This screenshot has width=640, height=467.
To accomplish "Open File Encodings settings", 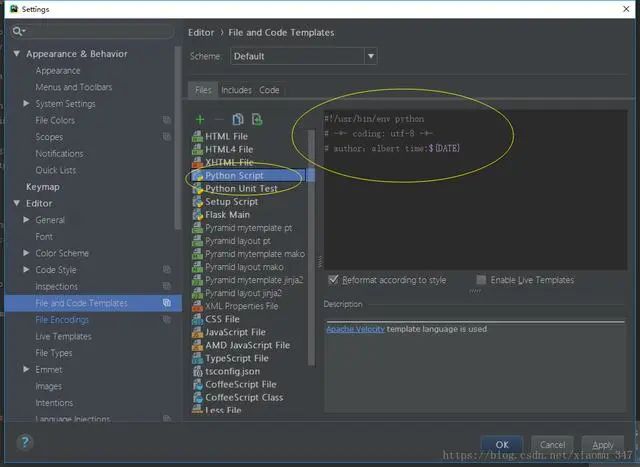I will coord(62,320).
